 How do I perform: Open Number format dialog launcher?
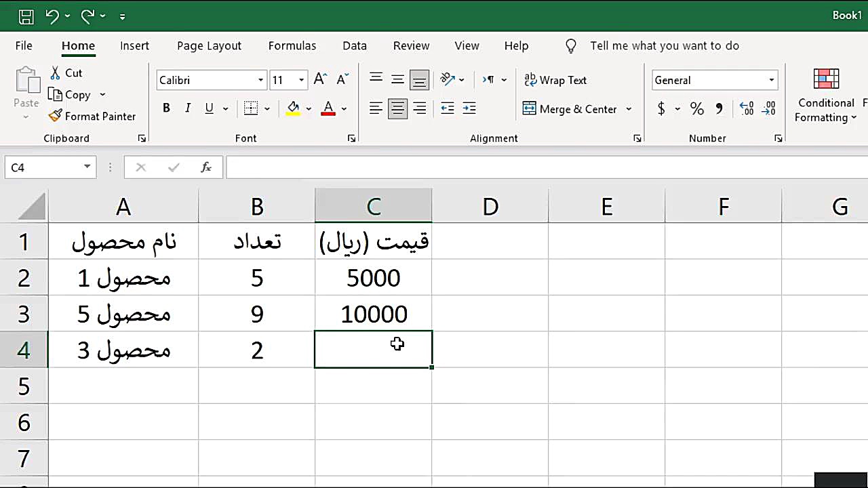[x=778, y=138]
